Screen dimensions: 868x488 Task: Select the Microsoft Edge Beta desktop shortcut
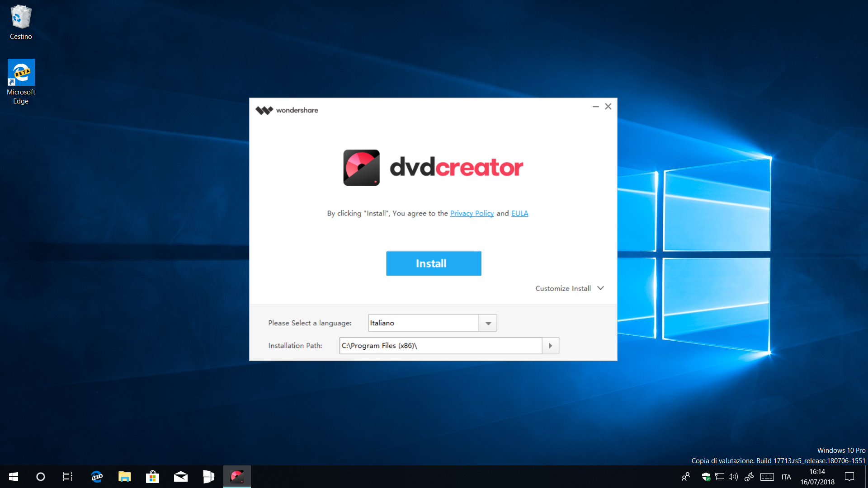pos(21,82)
